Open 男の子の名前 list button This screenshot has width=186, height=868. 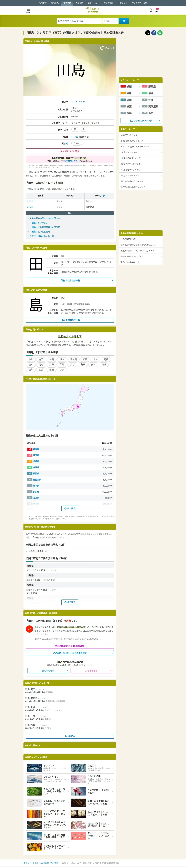click(48, 671)
